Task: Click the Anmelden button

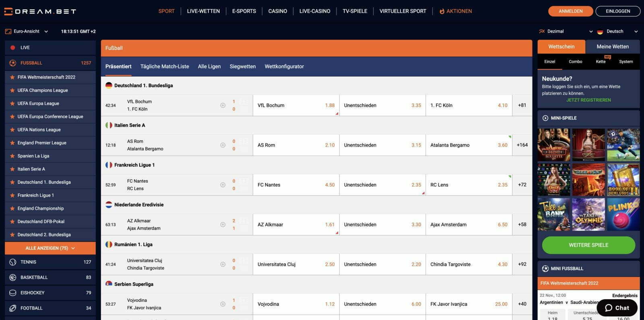Action: 570,11
